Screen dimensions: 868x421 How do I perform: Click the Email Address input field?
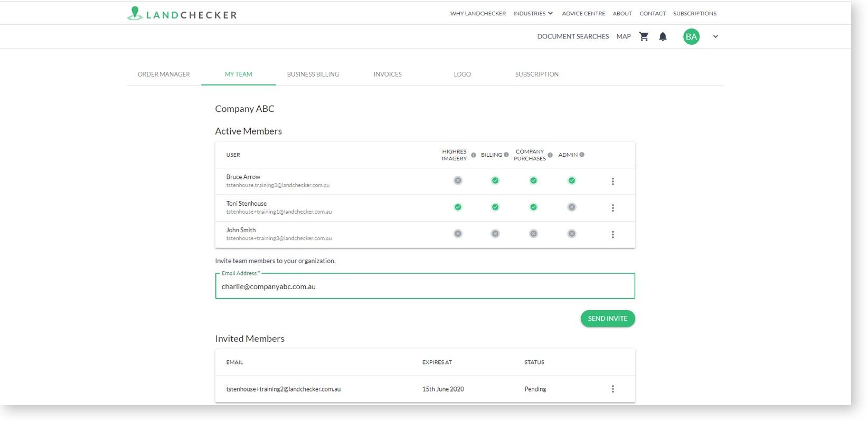425,286
